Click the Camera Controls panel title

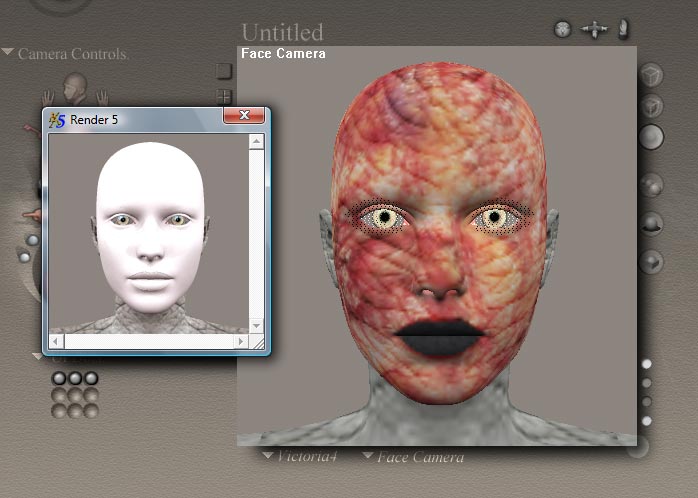click(73, 54)
